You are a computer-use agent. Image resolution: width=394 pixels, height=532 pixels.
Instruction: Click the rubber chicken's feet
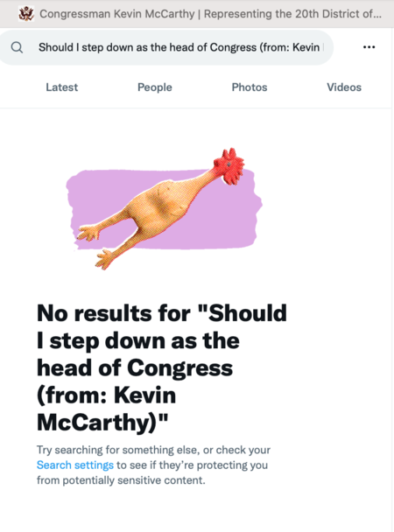(96, 246)
